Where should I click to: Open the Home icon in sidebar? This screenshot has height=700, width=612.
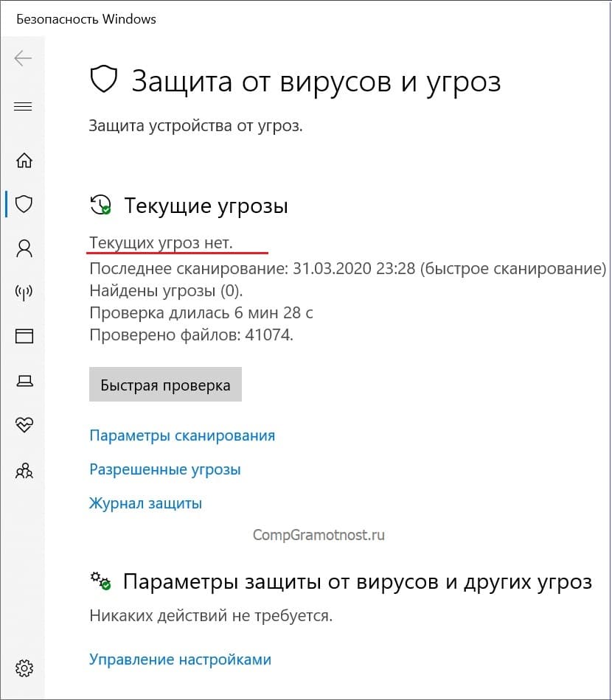coord(24,161)
